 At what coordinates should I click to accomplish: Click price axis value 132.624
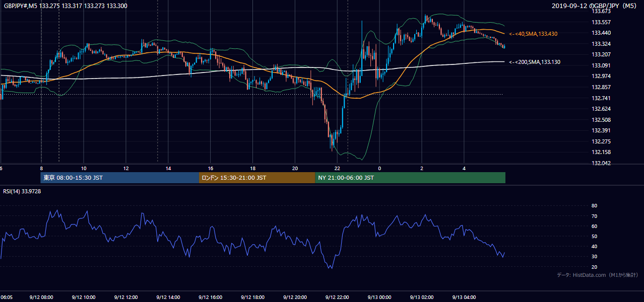pyautogui.click(x=601, y=109)
